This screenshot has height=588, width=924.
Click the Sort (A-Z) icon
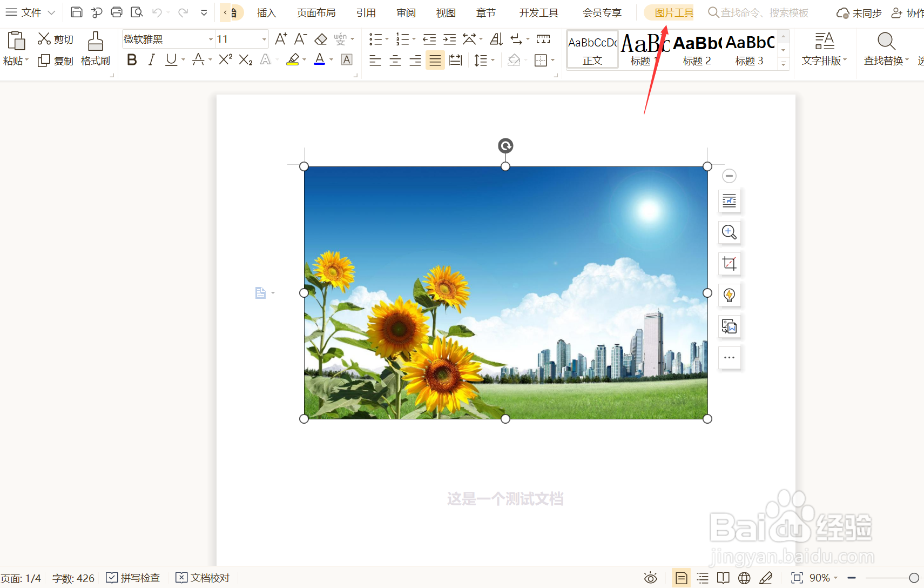(496, 39)
